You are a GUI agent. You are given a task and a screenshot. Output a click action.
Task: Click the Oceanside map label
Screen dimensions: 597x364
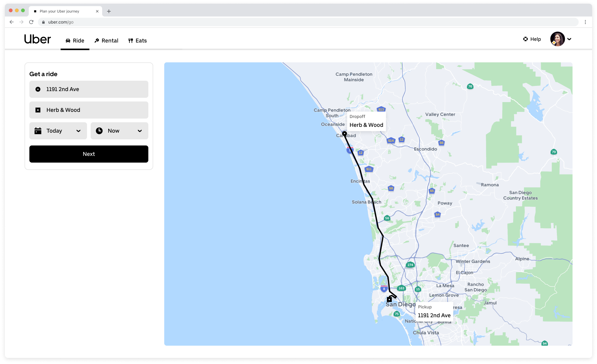point(333,124)
